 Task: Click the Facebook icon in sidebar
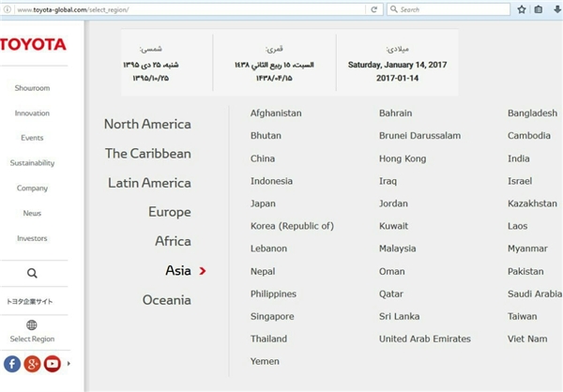coord(12,364)
